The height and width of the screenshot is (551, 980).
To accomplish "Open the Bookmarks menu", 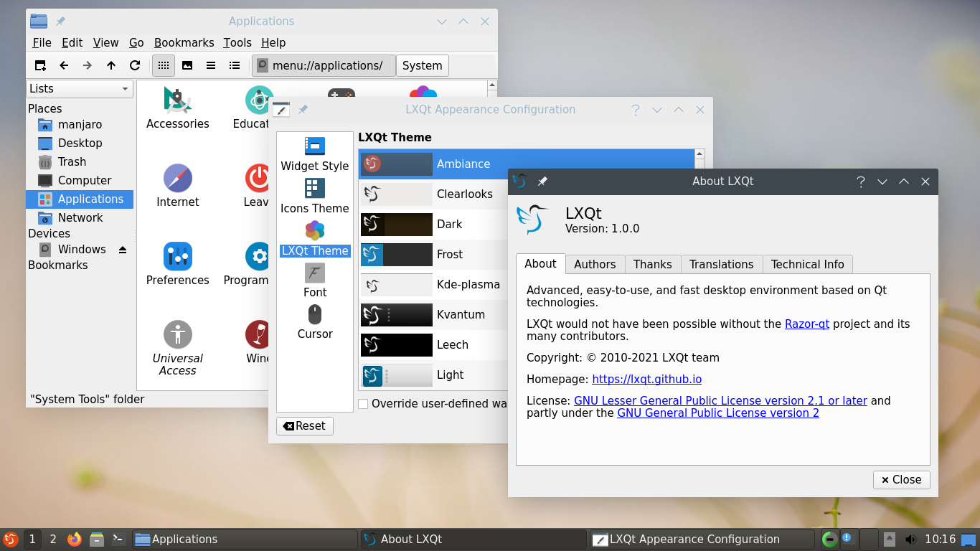I will [x=184, y=43].
